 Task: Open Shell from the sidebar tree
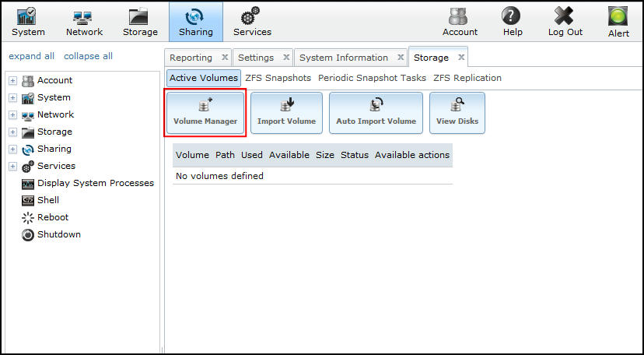coord(47,200)
